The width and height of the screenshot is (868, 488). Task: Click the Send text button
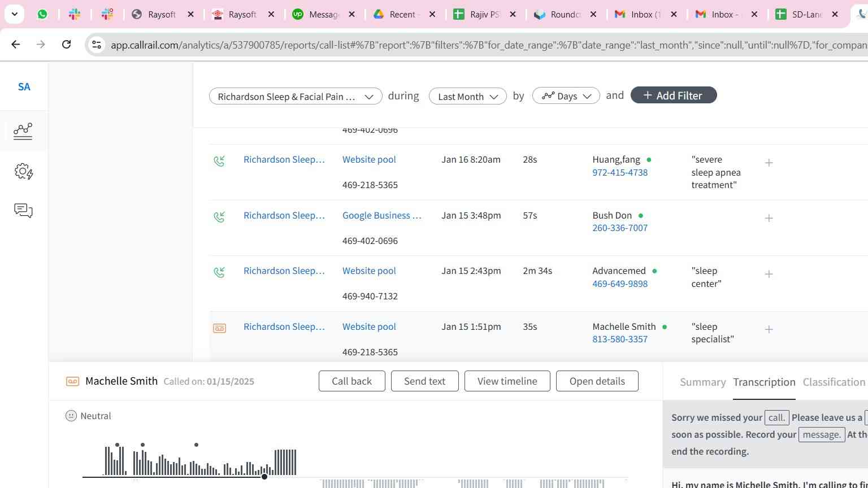424,381
